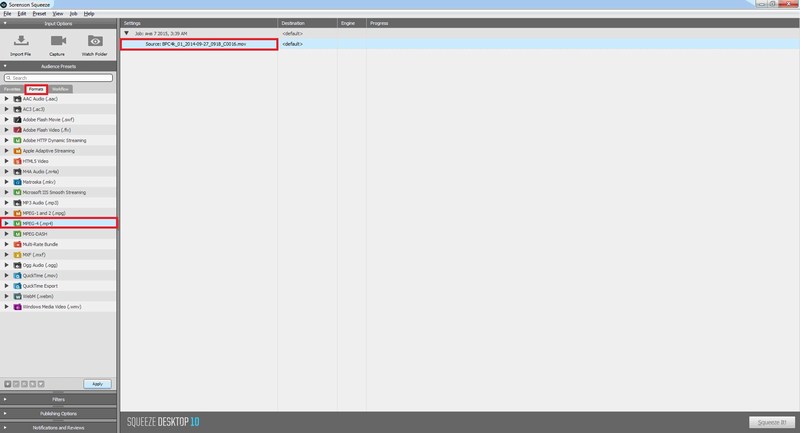Click the QuickTime Export icon

pos(17,286)
